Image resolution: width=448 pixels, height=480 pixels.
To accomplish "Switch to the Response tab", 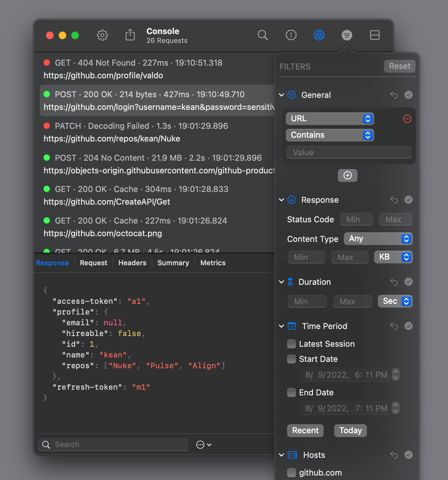I will (x=52, y=263).
